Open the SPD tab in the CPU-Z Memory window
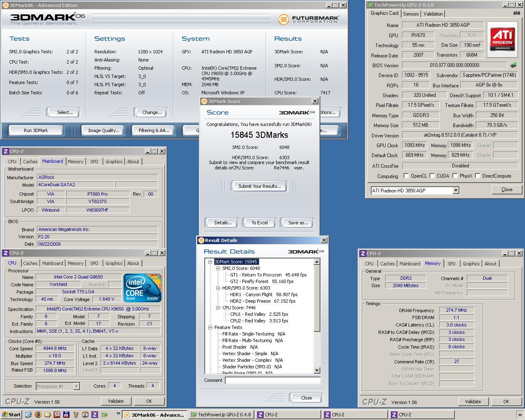525x420 pixels. click(451, 264)
